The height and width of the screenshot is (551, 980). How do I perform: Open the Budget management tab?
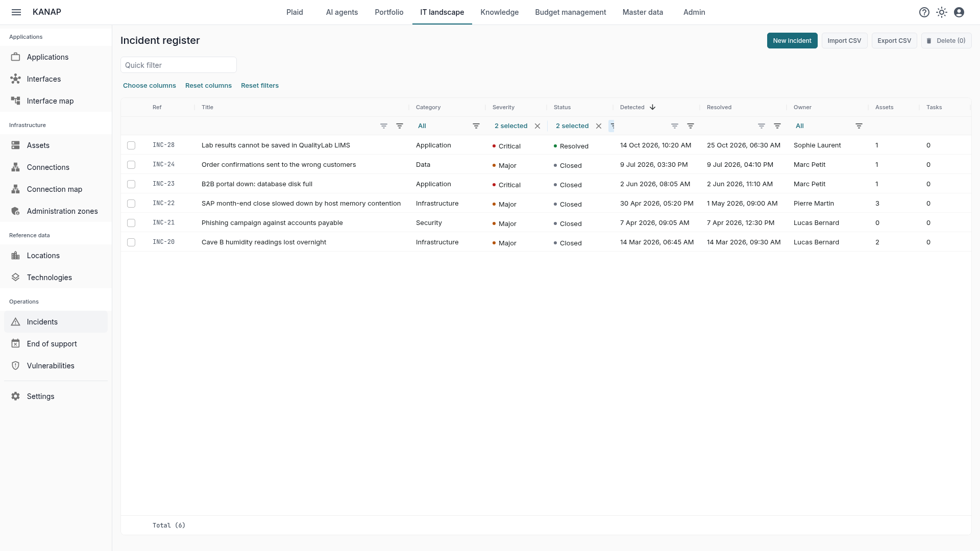coord(571,12)
